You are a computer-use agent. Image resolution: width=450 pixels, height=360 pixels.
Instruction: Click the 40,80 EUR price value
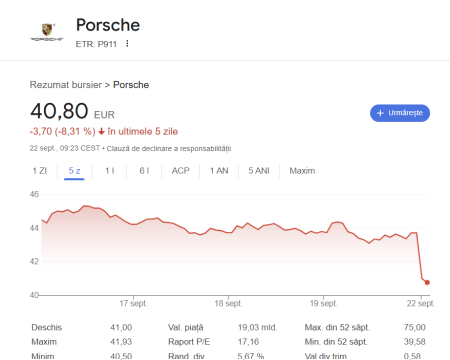coord(72,111)
